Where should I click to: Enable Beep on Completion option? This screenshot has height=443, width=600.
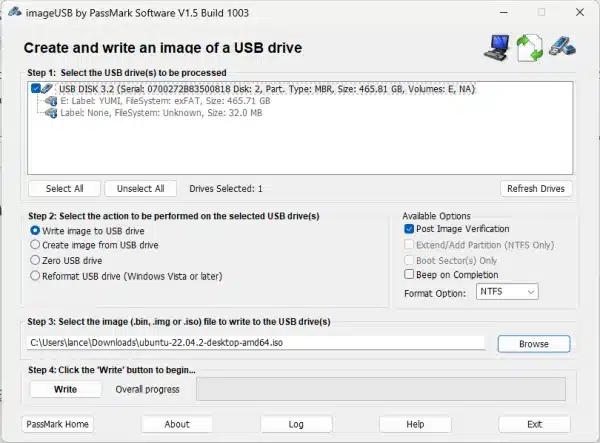pyautogui.click(x=409, y=274)
